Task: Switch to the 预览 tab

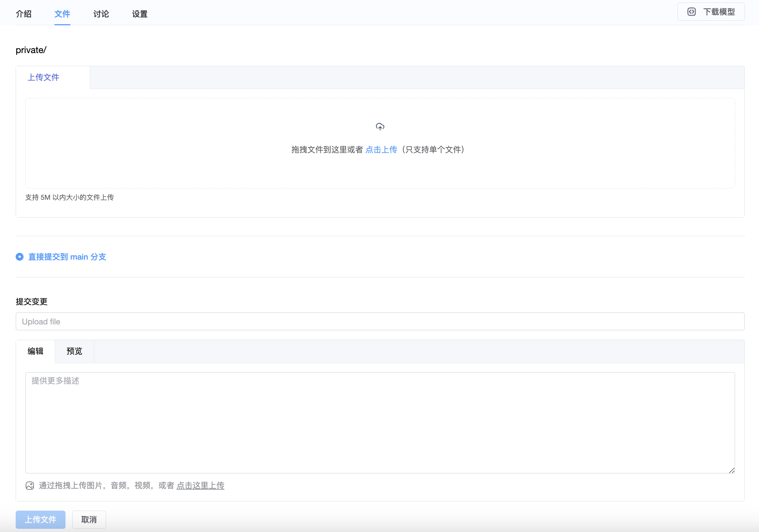Action: [x=74, y=351]
